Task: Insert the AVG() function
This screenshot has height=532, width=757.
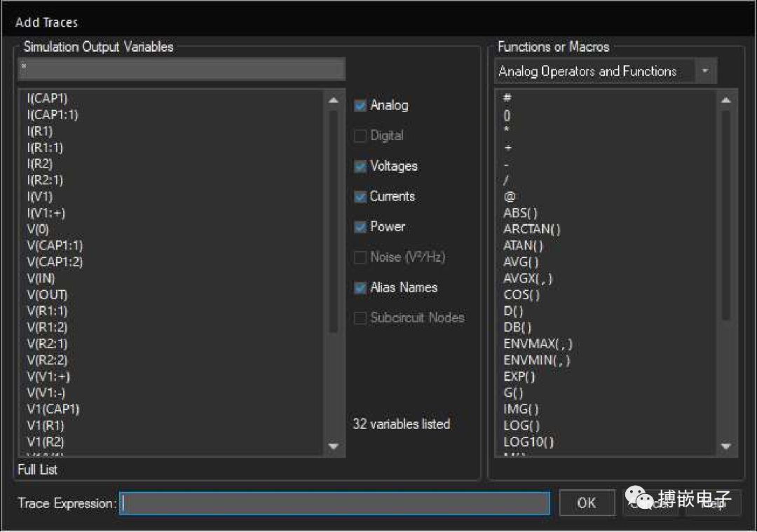Action: pyautogui.click(x=521, y=263)
